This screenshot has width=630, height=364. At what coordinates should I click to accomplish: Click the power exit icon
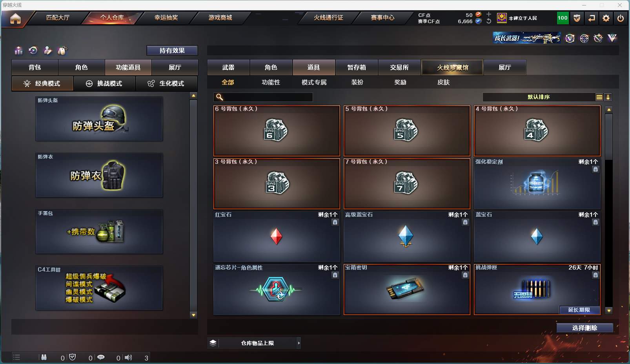pos(621,18)
